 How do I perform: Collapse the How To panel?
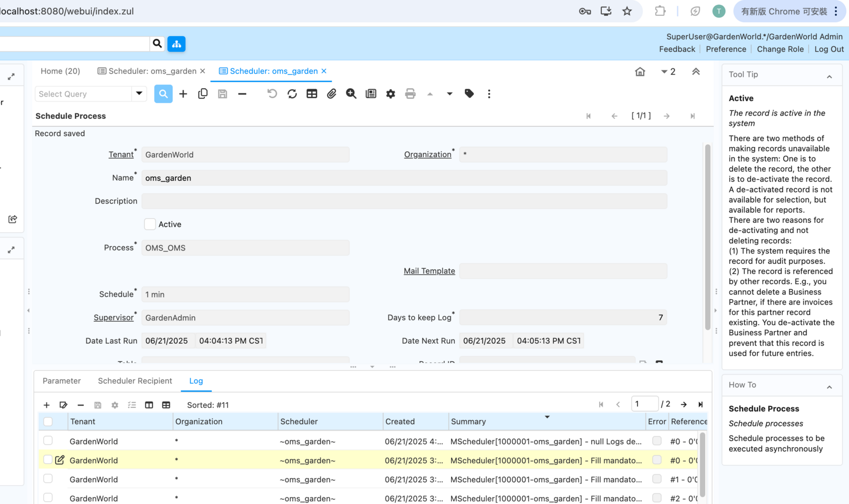click(829, 387)
